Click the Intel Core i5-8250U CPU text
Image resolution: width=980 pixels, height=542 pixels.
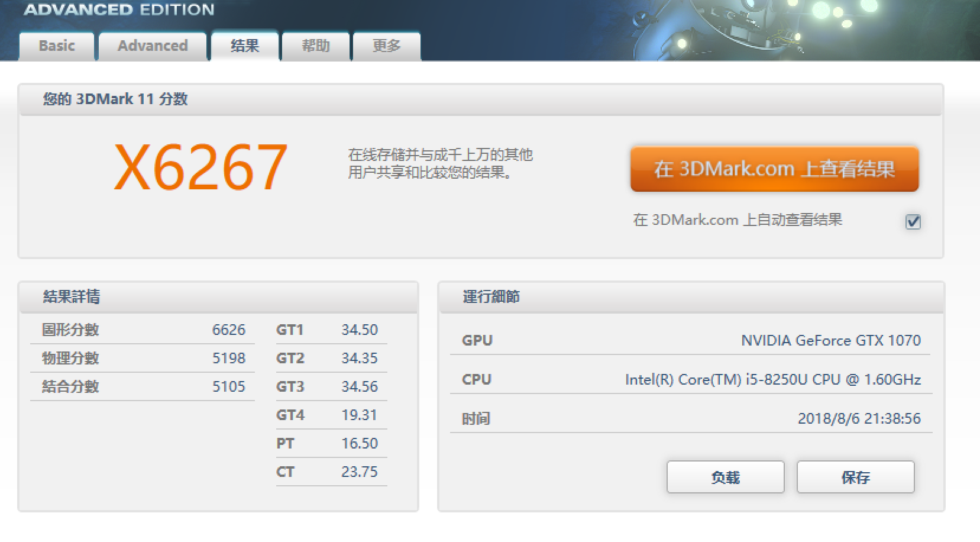[x=773, y=379]
